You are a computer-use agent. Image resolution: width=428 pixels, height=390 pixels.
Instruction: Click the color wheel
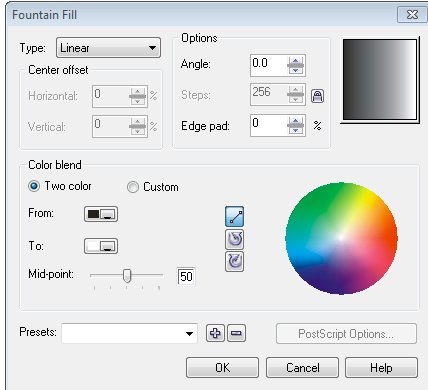(341, 238)
